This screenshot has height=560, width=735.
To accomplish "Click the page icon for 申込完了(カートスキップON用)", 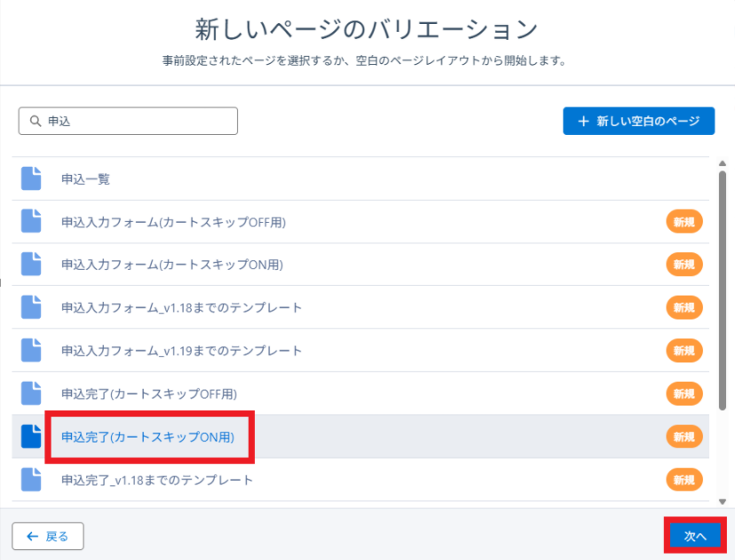I will tap(31, 437).
